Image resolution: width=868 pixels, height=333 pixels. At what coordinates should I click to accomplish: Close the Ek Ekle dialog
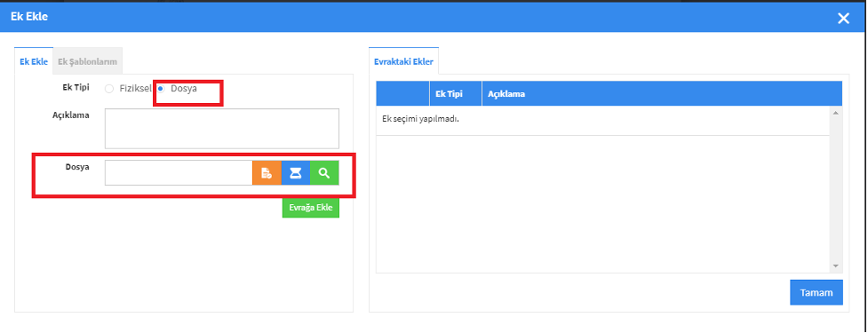(843, 19)
